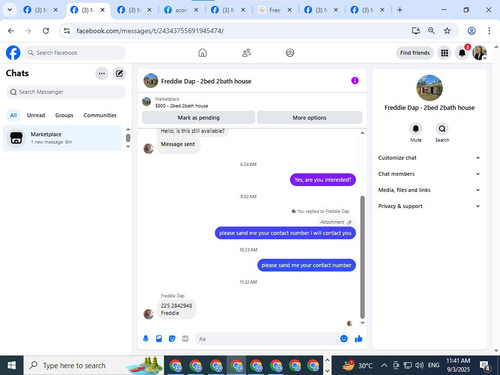Click More options button
500x375 pixels.
(x=309, y=118)
